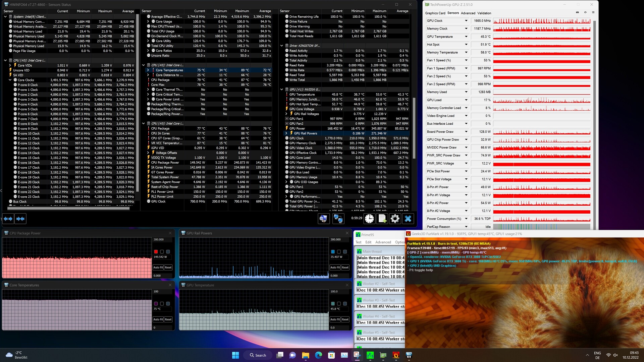Open the Prime95 Advanced menu

(383, 242)
